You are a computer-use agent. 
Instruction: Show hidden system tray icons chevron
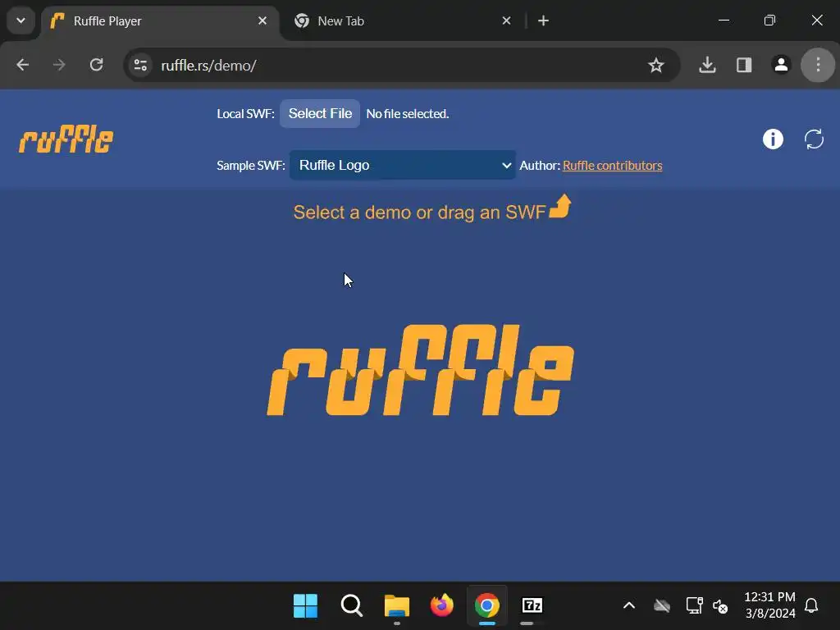tap(629, 606)
